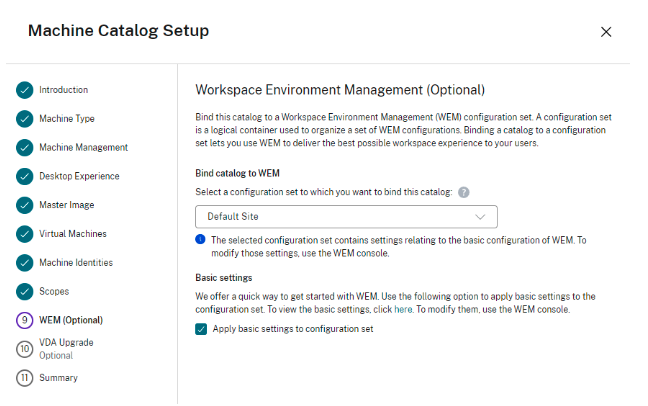Image resolution: width=648 pixels, height=406 pixels.
Task: Click the 'here' link to view basic settings
Action: (x=403, y=311)
